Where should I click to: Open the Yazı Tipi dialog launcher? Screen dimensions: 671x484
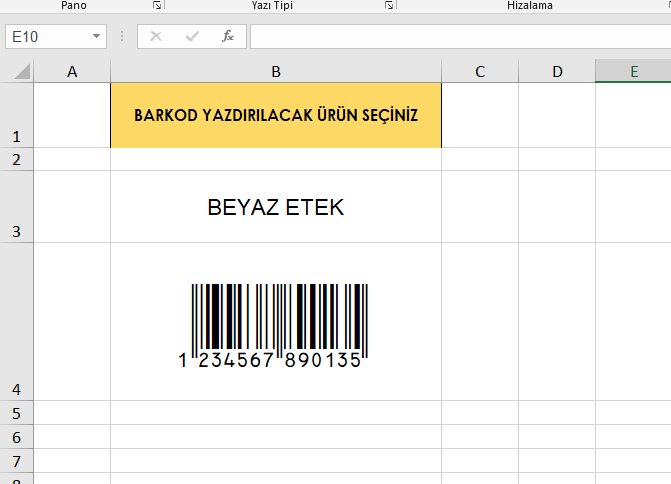tap(389, 5)
